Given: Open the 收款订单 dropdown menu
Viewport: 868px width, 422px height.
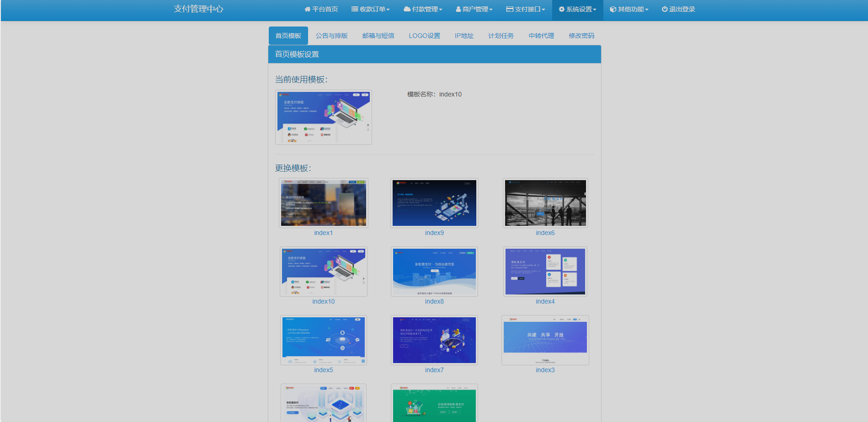Looking at the screenshot, I should pos(370,8).
